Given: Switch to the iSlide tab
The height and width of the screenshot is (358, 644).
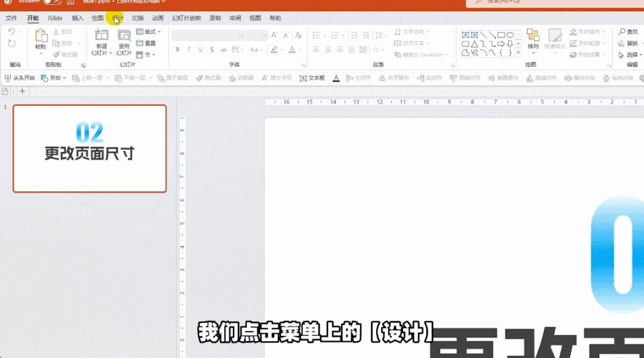Looking at the screenshot, I should tap(55, 18).
